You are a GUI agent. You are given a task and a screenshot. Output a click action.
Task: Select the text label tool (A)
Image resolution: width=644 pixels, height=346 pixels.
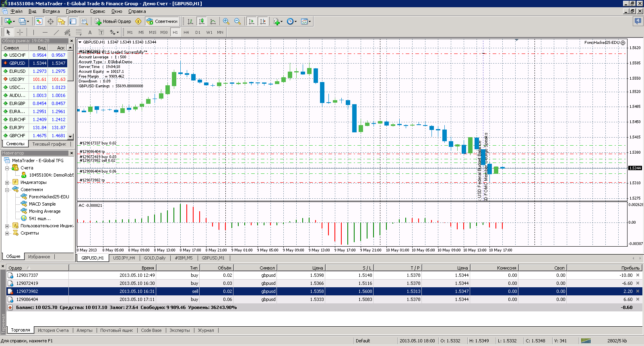(x=90, y=32)
